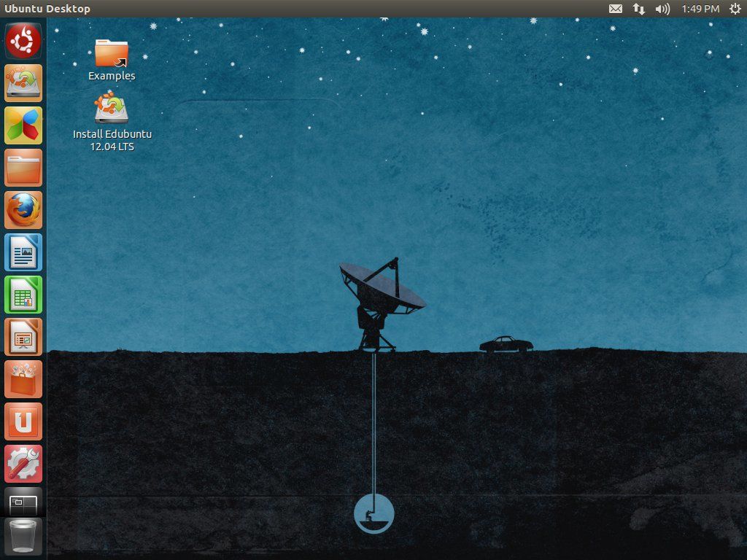
Task: Launch the Install Edubuntu launcher icon
Action: [x=23, y=83]
